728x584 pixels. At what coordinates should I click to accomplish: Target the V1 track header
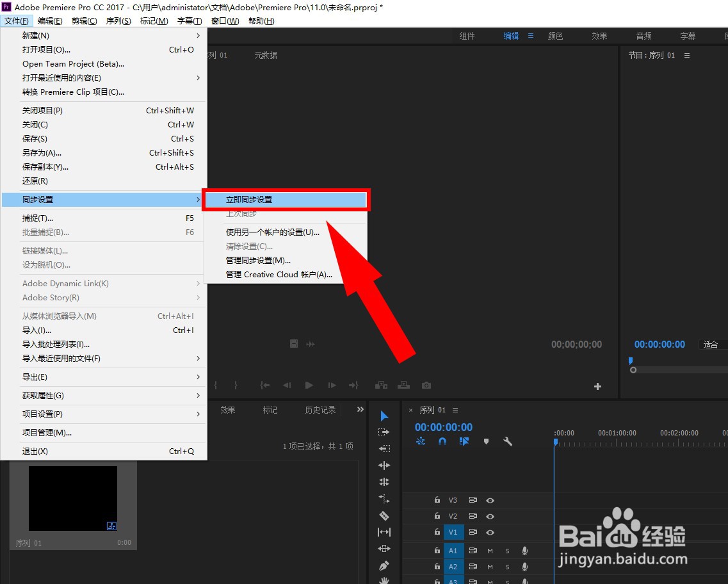[453, 532]
